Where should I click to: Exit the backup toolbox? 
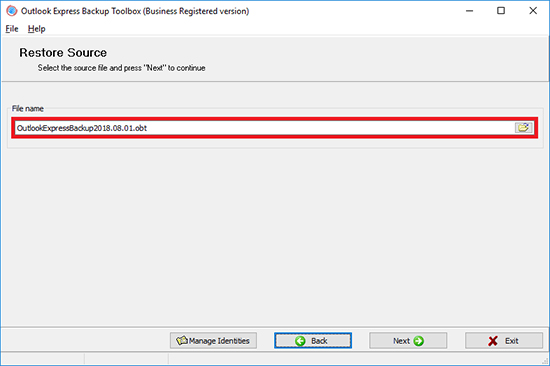(504, 340)
